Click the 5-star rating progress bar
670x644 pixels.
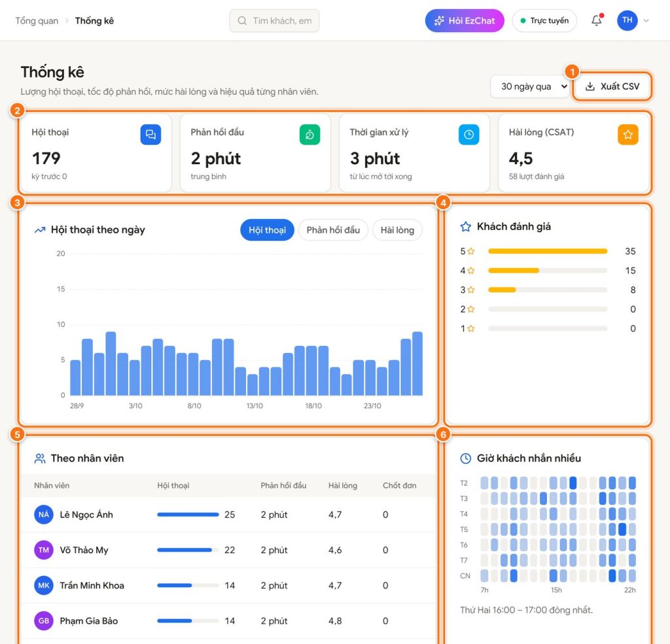pos(548,251)
